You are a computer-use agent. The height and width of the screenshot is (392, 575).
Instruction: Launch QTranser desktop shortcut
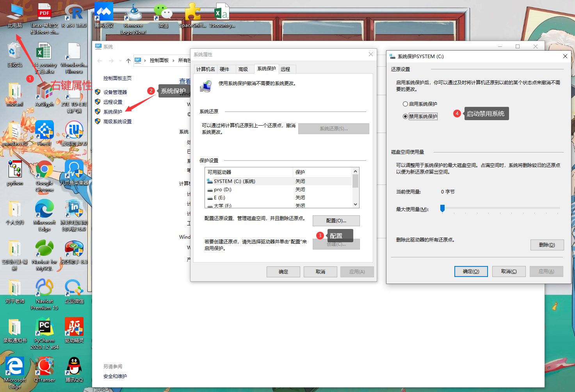pyautogui.click(x=45, y=369)
